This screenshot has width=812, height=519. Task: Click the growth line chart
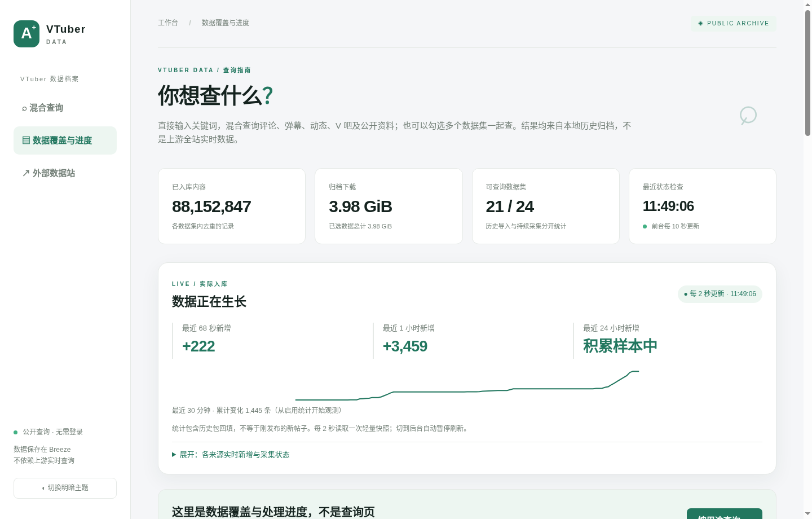click(x=467, y=385)
